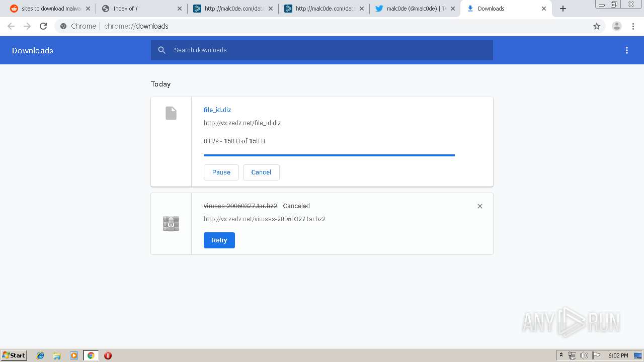Click the strikethrough viruses-20060327.tar.bz2 file name
This screenshot has width=644, height=362.
(240, 206)
